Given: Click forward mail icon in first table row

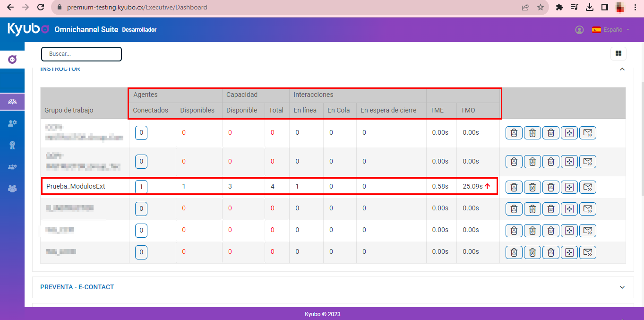Looking at the screenshot, I should [588, 133].
